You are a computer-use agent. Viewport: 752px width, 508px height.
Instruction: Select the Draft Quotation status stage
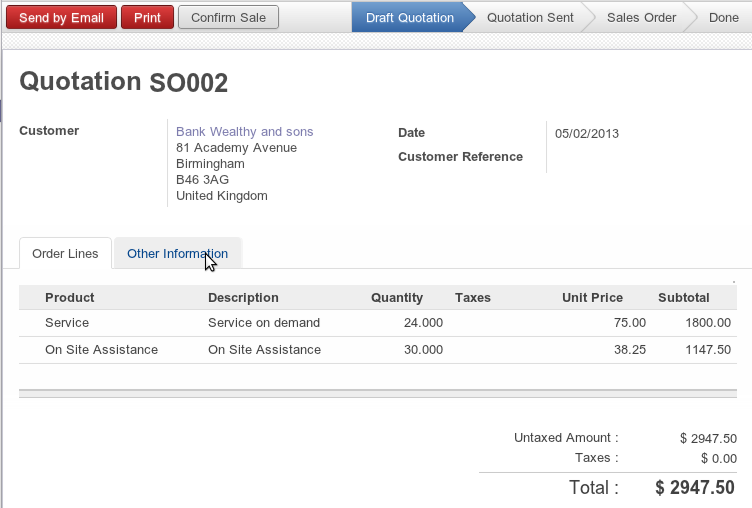409,17
